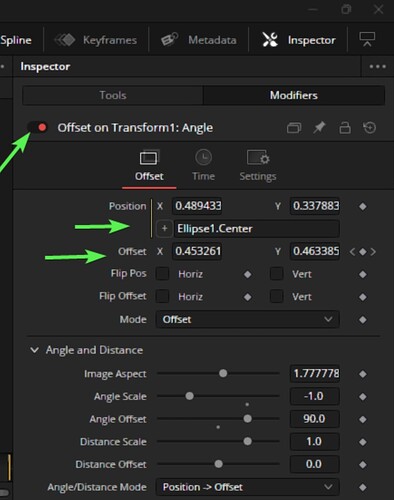Go to next Offset keyframe arrow

[x=373, y=252]
